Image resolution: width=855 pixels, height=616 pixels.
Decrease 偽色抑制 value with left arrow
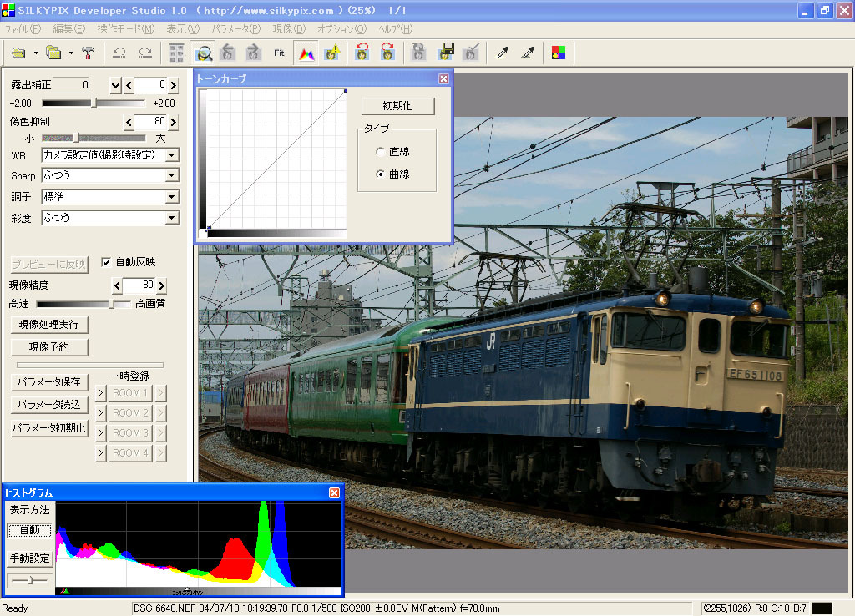click(129, 122)
